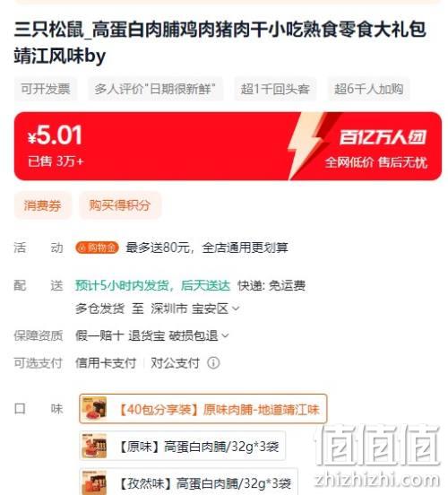Viewport: 448px width, 495px height.
Task: Click 信用卡支付 payment option
Action: click(106, 363)
